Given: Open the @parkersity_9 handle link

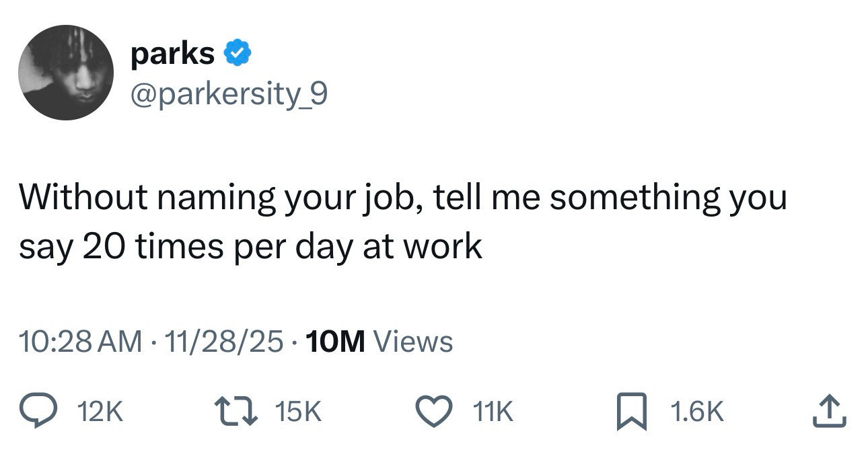Looking at the screenshot, I should click(229, 95).
